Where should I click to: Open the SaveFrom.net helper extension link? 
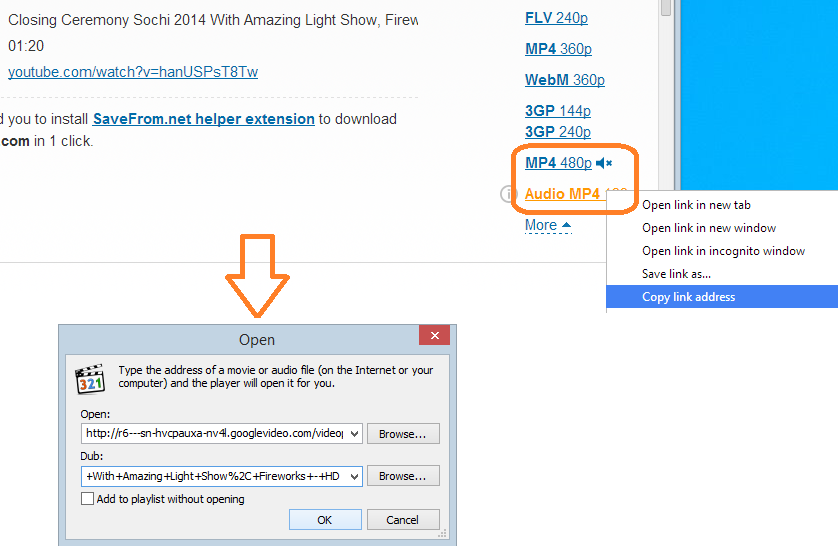tap(204, 119)
